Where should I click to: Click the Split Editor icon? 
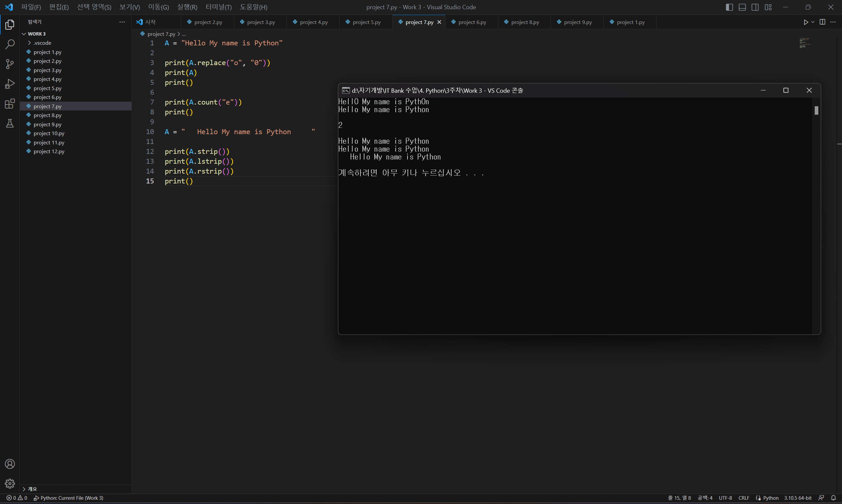(x=822, y=22)
